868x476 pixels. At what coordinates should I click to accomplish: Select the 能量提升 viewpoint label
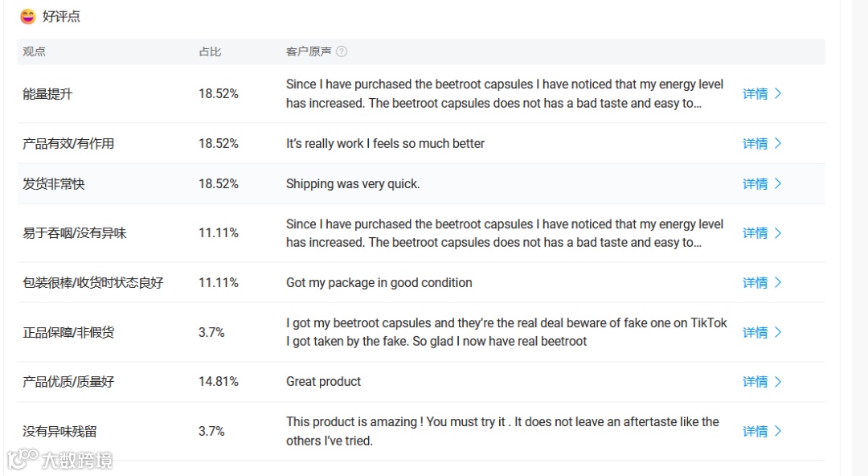click(47, 94)
